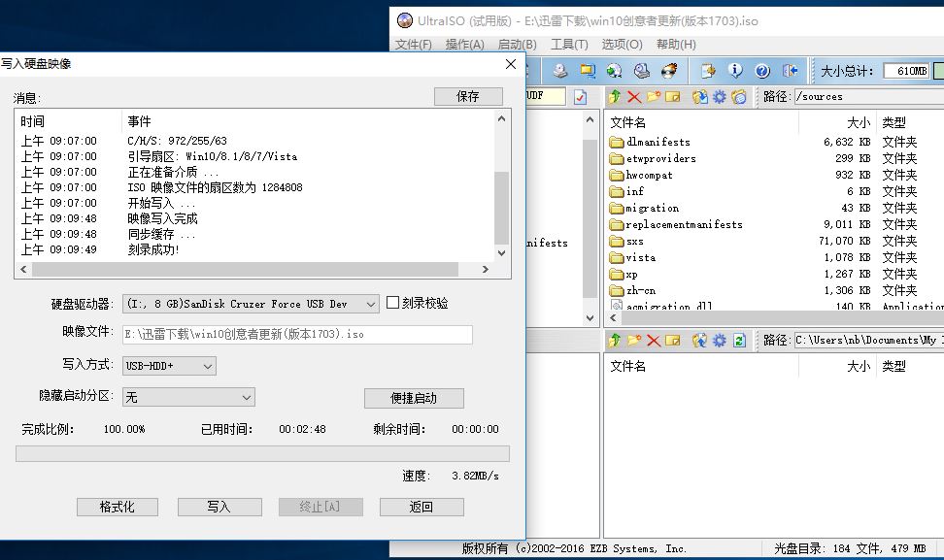Click the 返回 button
The image size is (944, 560).
421,507
